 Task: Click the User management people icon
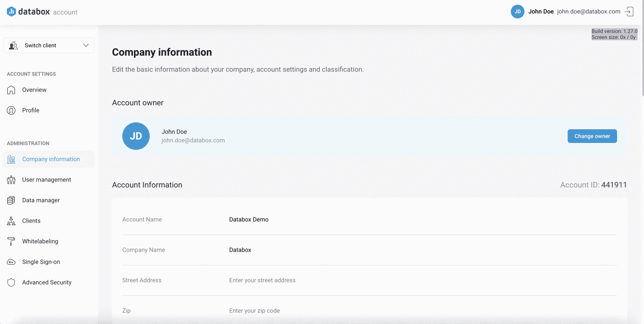pos(11,179)
